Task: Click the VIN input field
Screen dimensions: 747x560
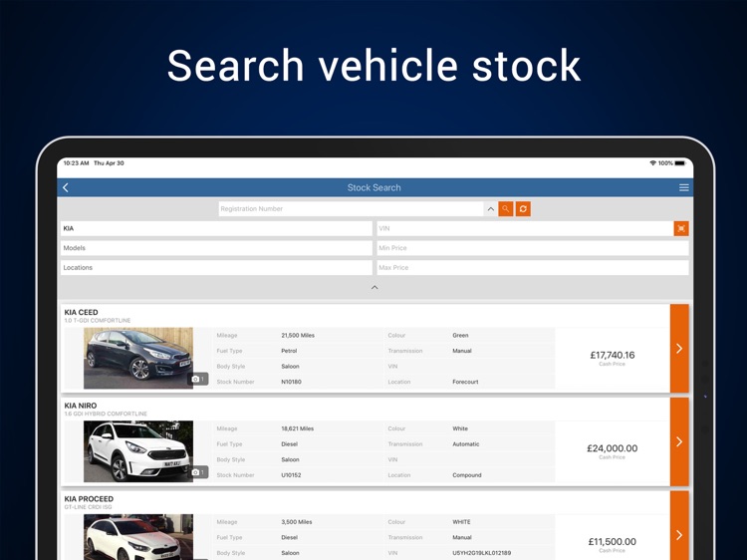Action: 525,228
